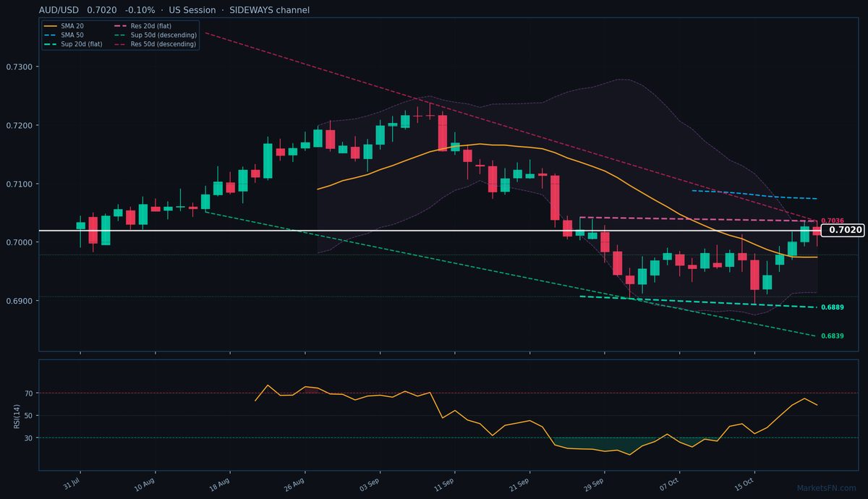Click the 0.7300 price axis label
868x499 pixels.
[x=19, y=67]
